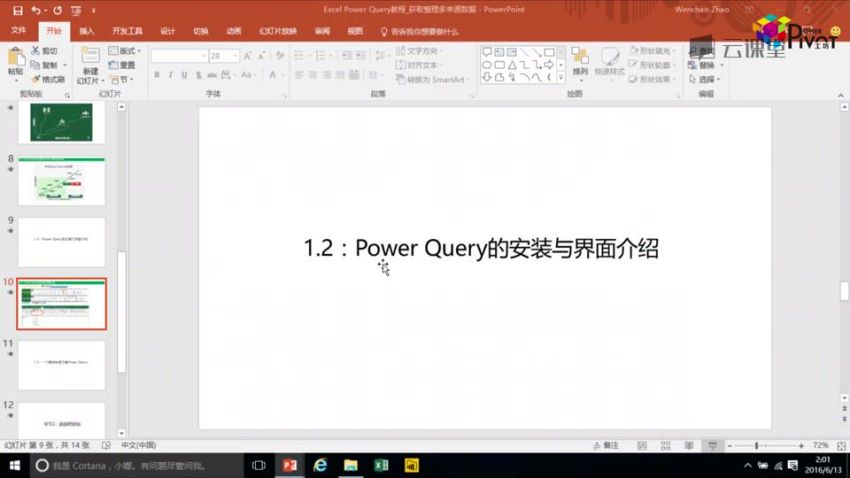Open the File (文件) tab

coord(18,31)
